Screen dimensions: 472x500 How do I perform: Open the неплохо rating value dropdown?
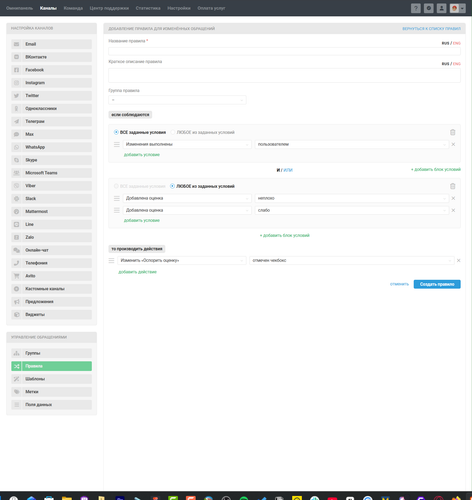tap(352, 198)
